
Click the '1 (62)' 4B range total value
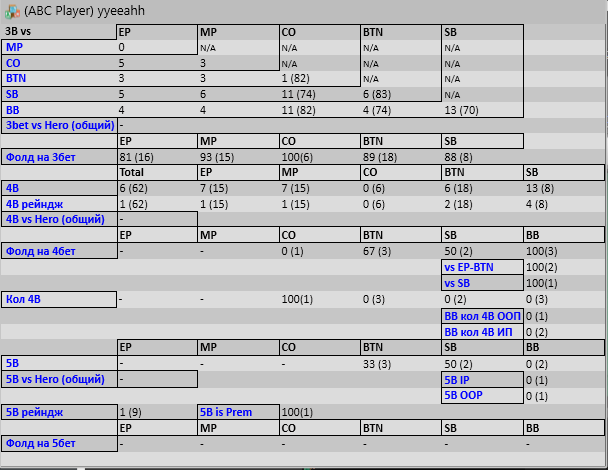click(x=133, y=204)
